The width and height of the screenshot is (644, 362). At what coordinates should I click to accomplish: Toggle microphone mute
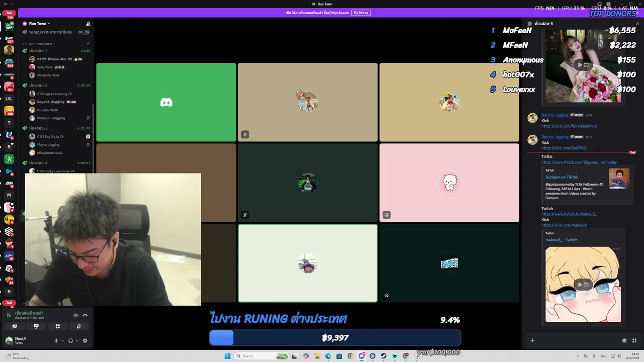[56, 340]
